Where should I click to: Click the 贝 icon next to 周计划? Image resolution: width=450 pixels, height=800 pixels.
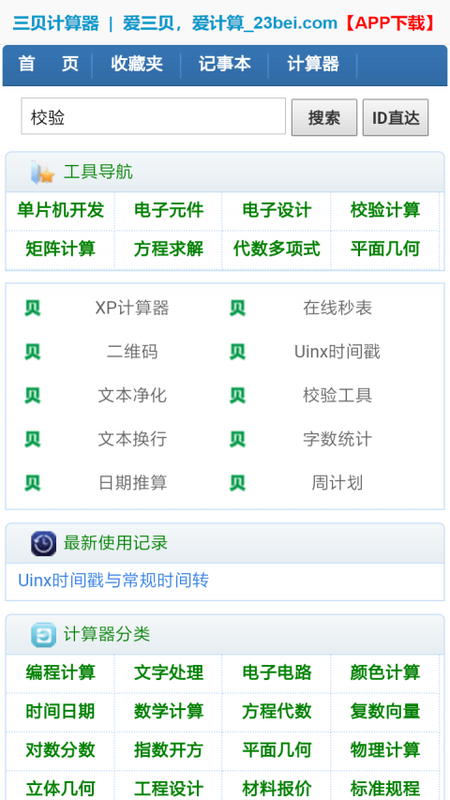click(237, 483)
